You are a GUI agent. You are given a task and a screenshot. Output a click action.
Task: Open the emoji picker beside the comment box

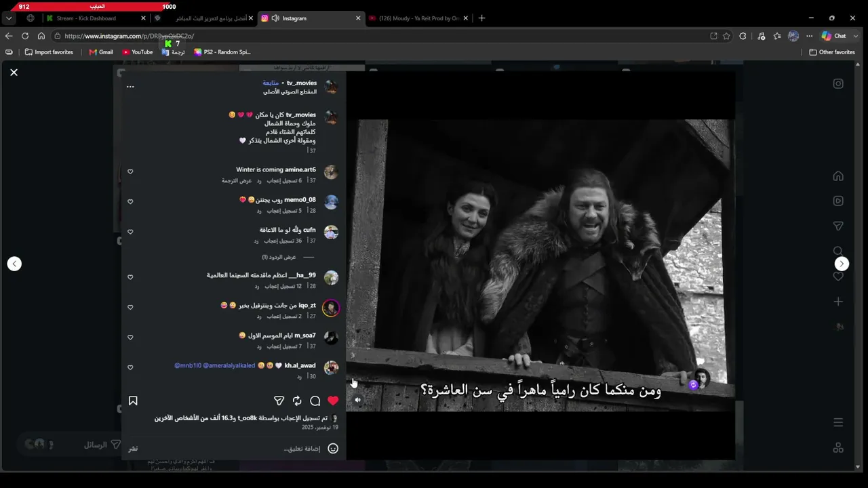[333, 448]
